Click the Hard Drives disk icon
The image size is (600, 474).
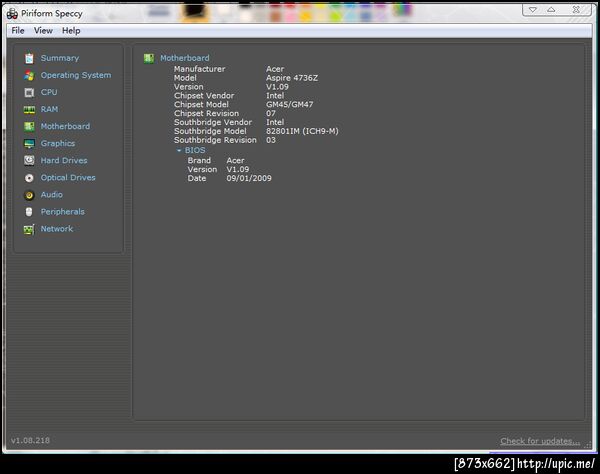[29, 161]
